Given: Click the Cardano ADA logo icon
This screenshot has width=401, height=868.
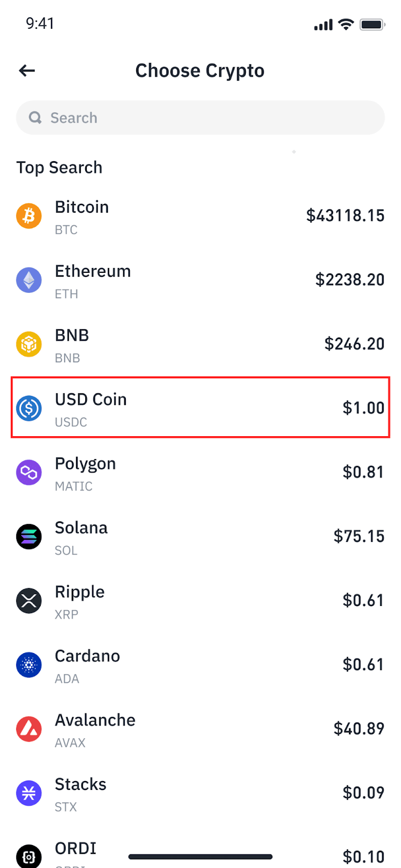Looking at the screenshot, I should tap(29, 665).
